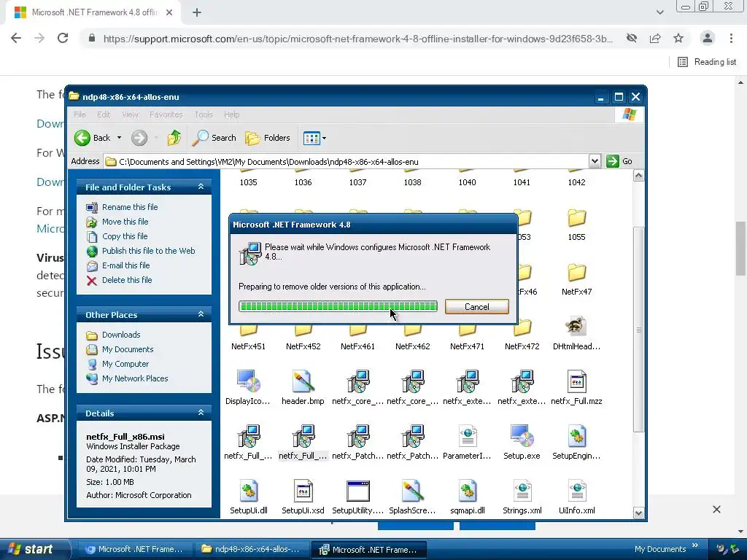
Task: Select the SetupUi.dll file icon
Action: 248,491
